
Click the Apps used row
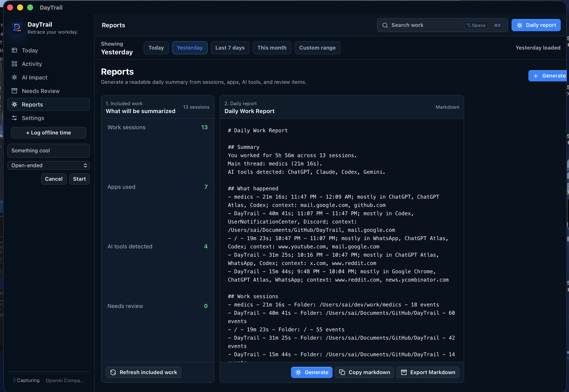(157, 187)
